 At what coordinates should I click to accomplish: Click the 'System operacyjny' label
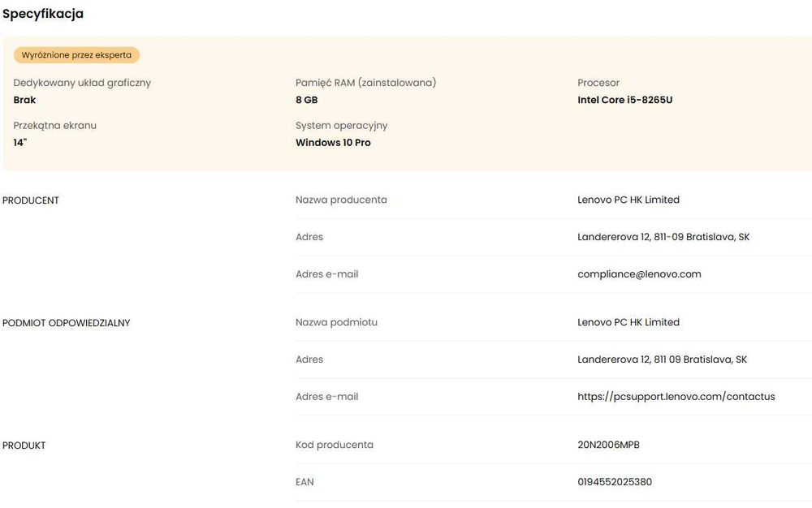point(341,126)
